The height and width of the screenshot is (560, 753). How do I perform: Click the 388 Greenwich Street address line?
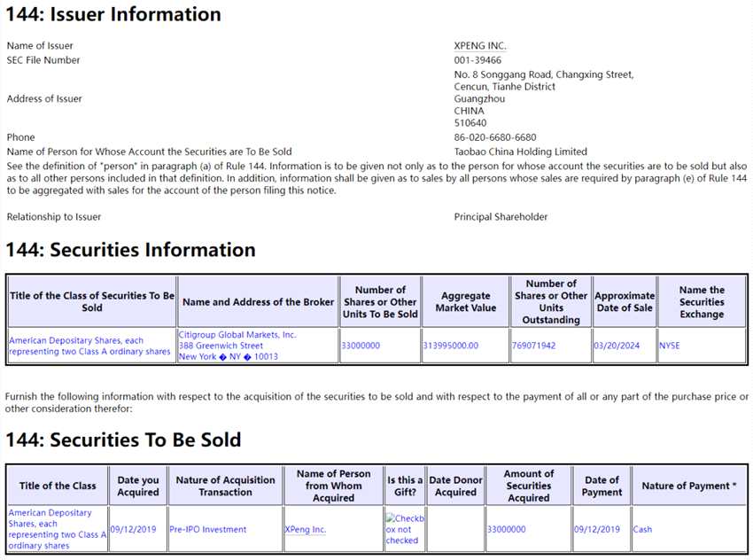click(221, 346)
